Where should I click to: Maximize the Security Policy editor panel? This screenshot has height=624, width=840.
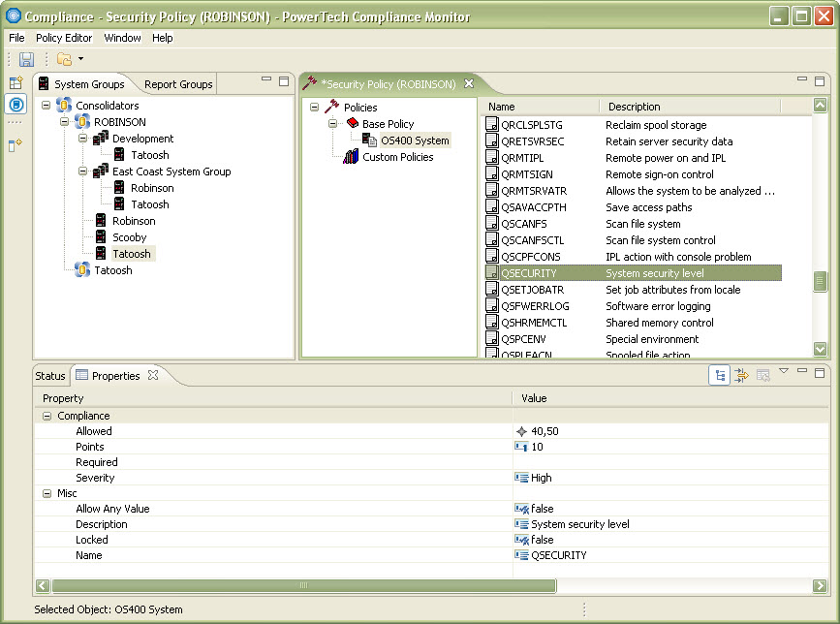point(820,81)
